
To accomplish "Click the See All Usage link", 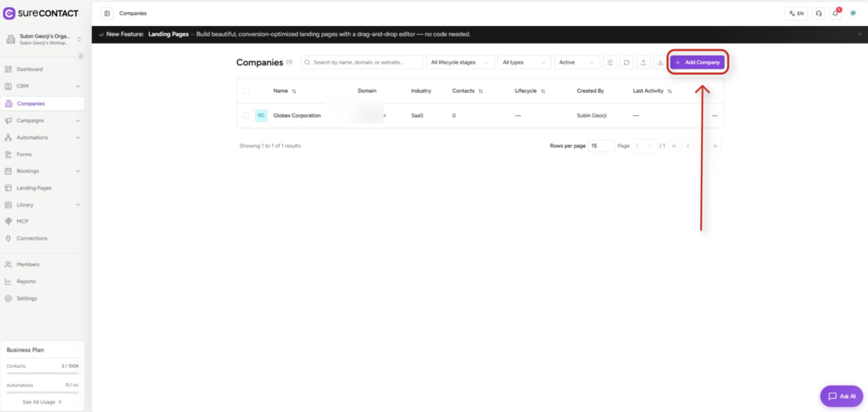I will pyautogui.click(x=42, y=402).
